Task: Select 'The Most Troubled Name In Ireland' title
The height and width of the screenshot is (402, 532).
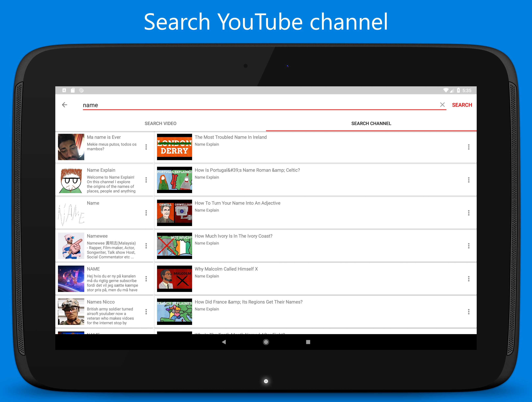Action: (230, 137)
